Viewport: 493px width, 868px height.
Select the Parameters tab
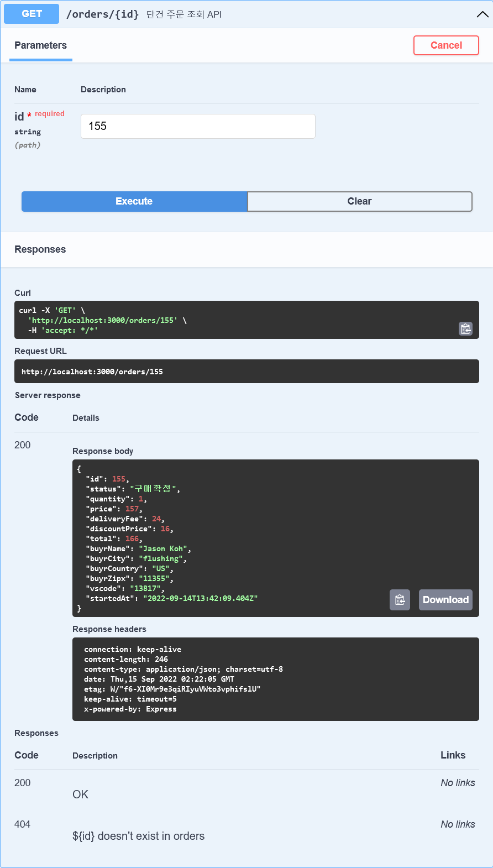(x=40, y=45)
